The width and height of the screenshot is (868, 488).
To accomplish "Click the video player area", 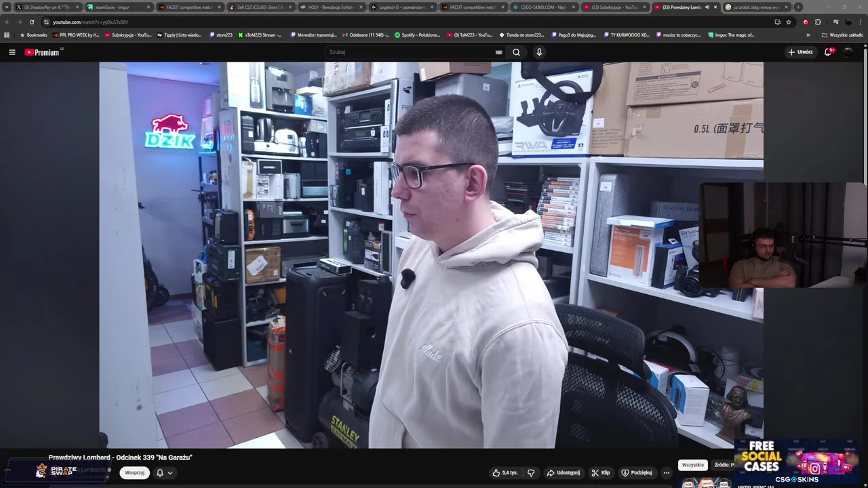I will (x=431, y=255).
